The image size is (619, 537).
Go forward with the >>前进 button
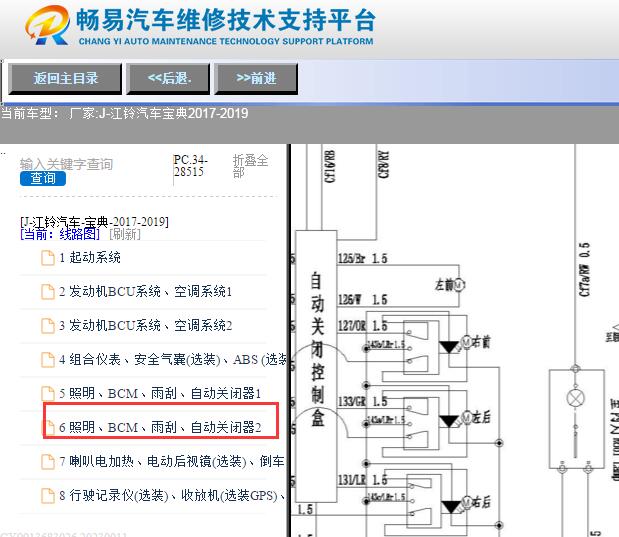pos(256,79)
